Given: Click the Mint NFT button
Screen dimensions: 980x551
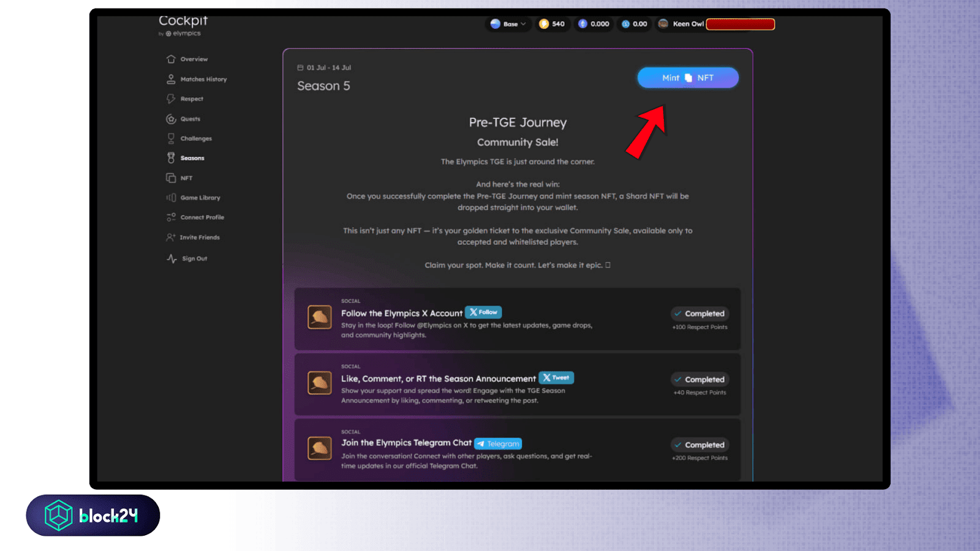Looking at the screenshot, I should pos(688,78).
